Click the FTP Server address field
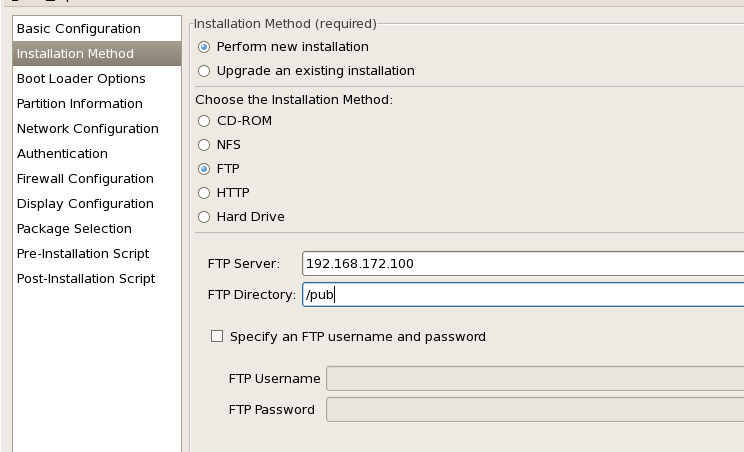The width and height of the screenshot is (744, 452). (x=522, y=264)
